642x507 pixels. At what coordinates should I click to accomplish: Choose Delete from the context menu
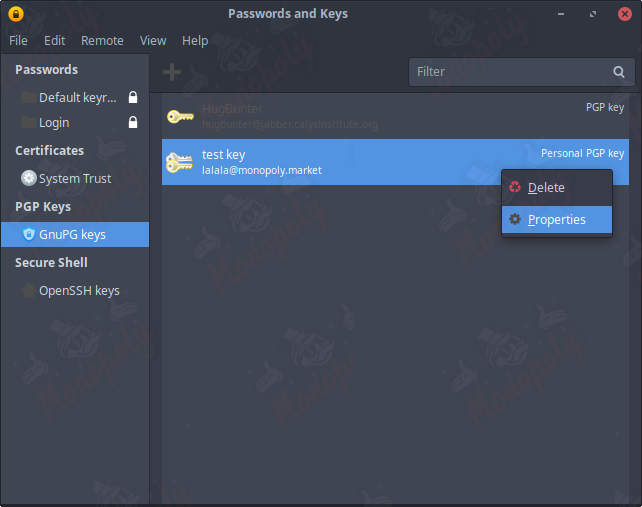point(546,188)
